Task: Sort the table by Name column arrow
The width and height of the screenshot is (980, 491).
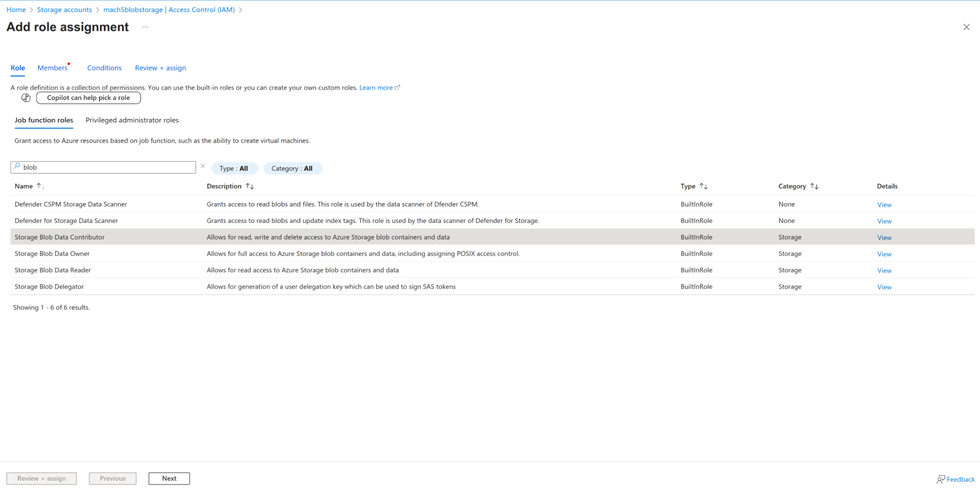Action: click(x=40, y=186)
